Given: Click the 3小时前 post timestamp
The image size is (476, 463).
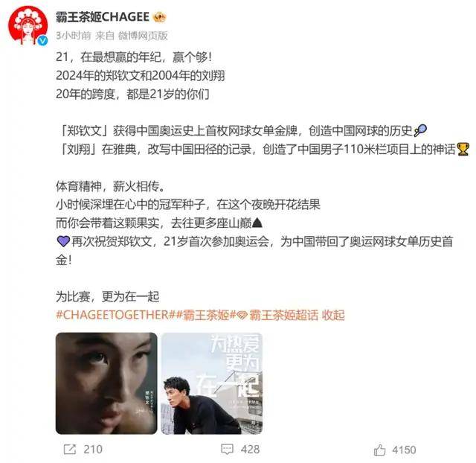Looking at the screenshot, I should tap(74, 36).
